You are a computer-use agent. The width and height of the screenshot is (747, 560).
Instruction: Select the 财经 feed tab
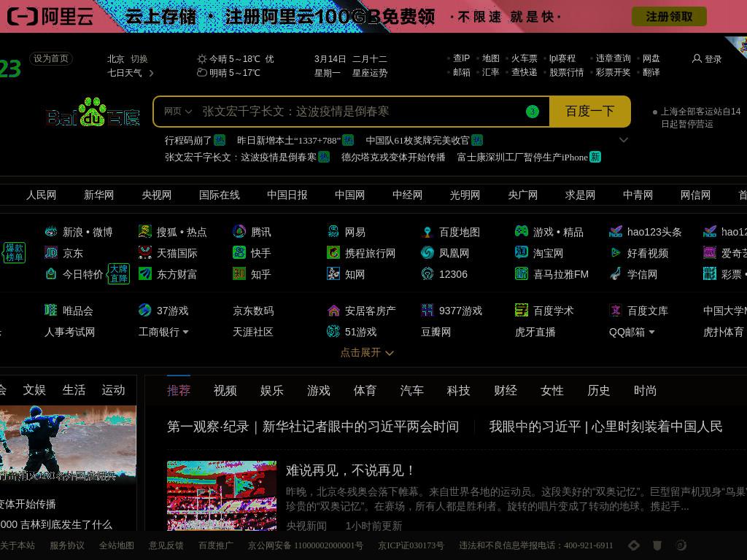point(506,391)
